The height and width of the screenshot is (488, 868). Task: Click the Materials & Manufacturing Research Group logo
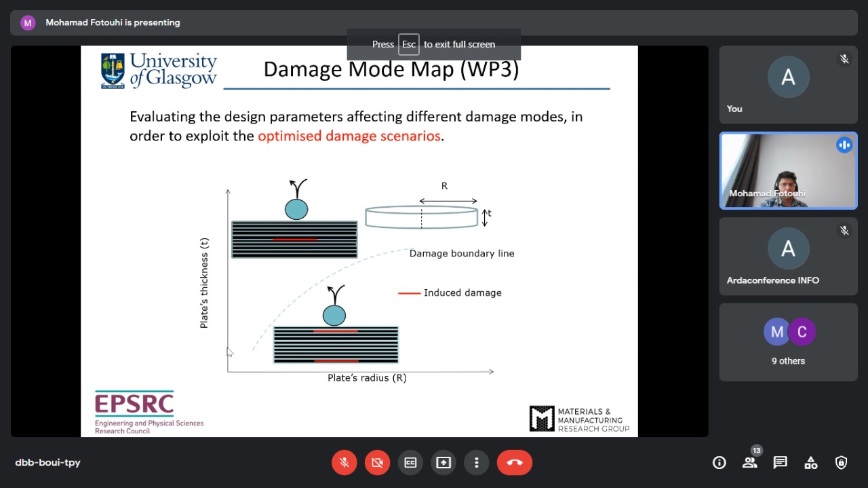click(x=579, y=419)
